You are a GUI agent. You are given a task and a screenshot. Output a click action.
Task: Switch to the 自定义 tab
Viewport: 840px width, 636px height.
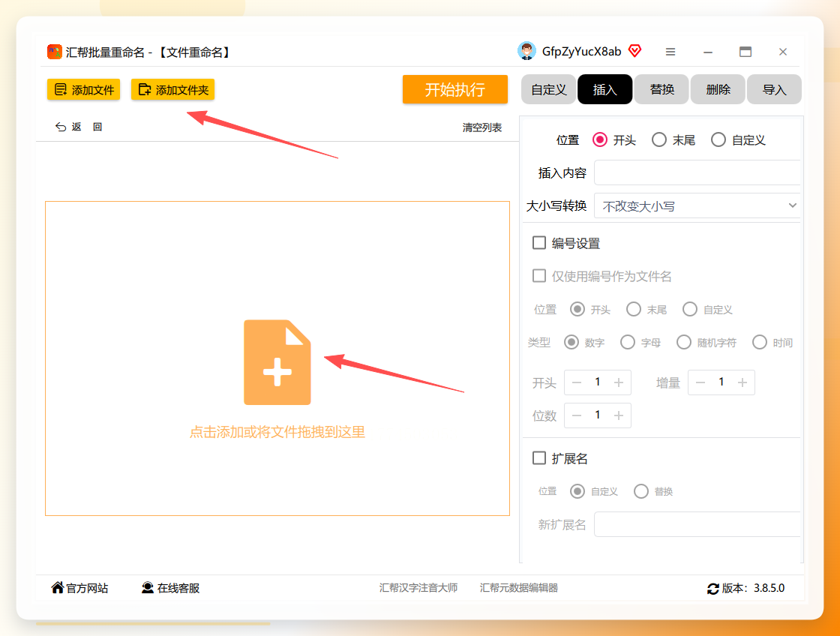click(548, 89)
